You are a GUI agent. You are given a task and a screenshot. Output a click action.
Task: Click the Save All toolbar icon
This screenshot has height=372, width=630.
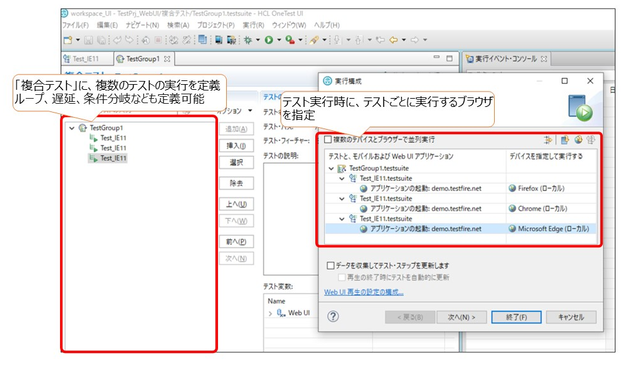click(x=102, y=40)
